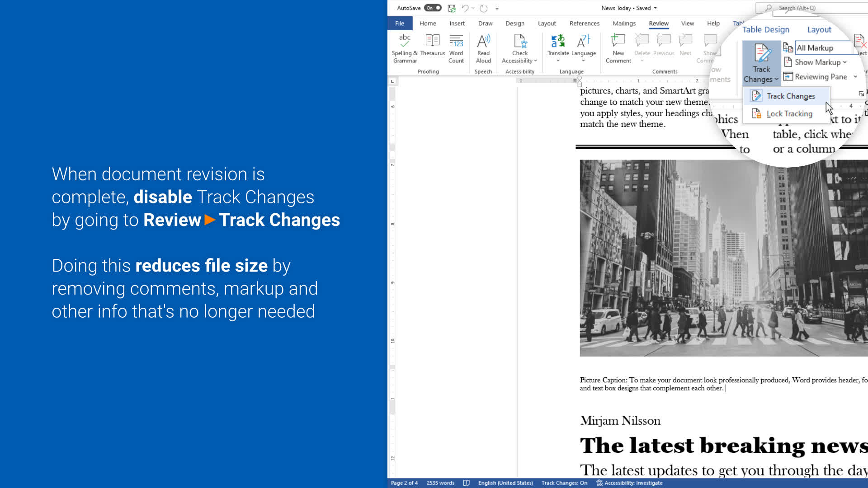Click the Undo arrow icon
Screen dimensions: 868x488
[x=465, y=8]
